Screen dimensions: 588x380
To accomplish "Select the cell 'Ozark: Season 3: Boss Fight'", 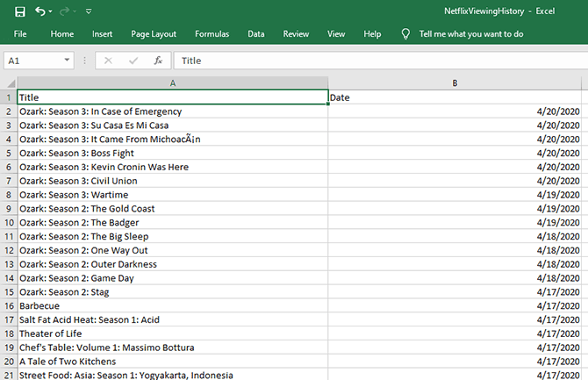I will click(172, 153).
